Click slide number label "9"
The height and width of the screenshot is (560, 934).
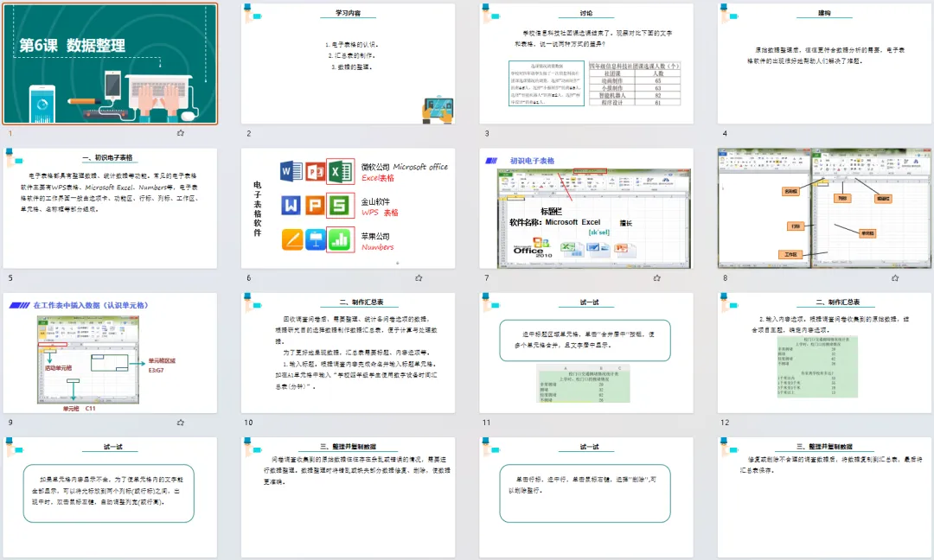pos(10,423)
